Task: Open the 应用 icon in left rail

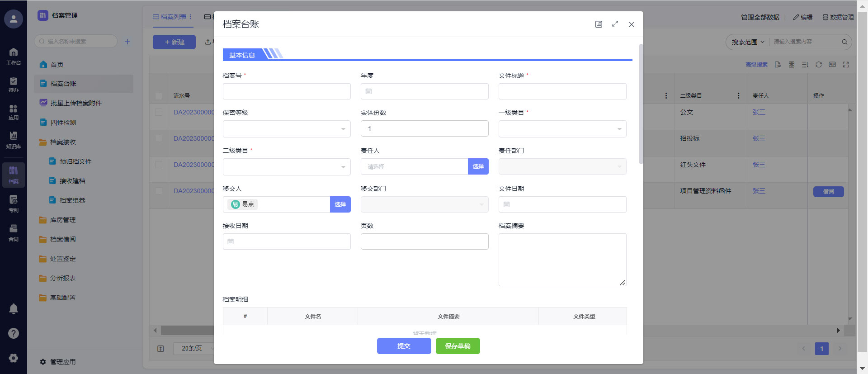Action: pyautogui.click(x=14, y=112)
